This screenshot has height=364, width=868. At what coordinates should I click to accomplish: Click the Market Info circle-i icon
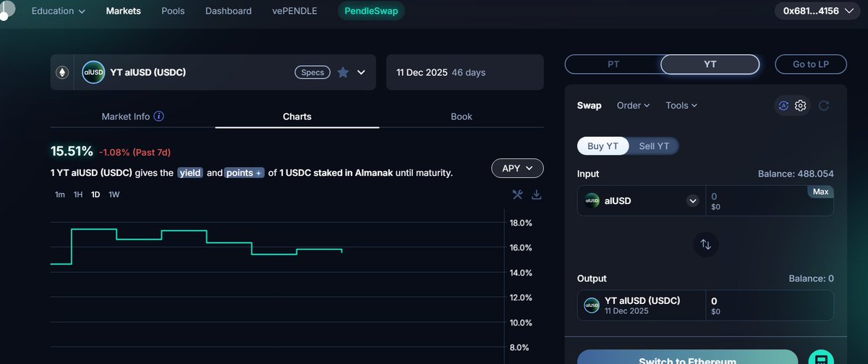pos(159,117)
